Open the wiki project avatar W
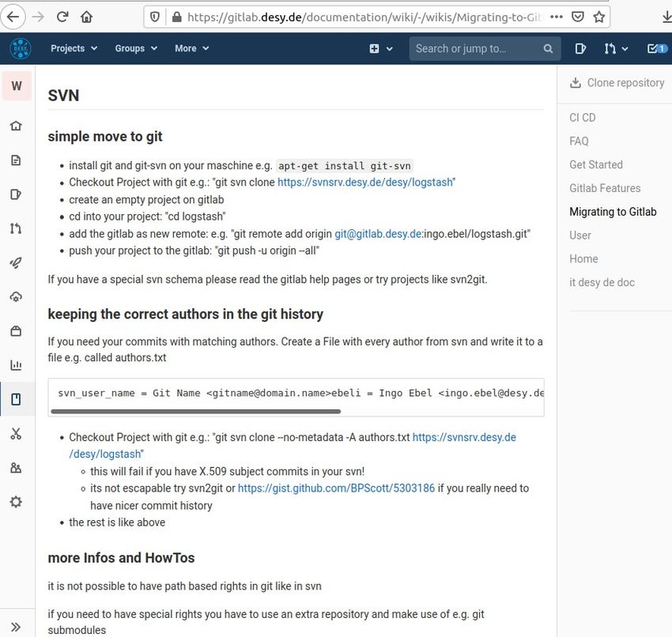This screenshot has height=637, width=672. point(17,86)
